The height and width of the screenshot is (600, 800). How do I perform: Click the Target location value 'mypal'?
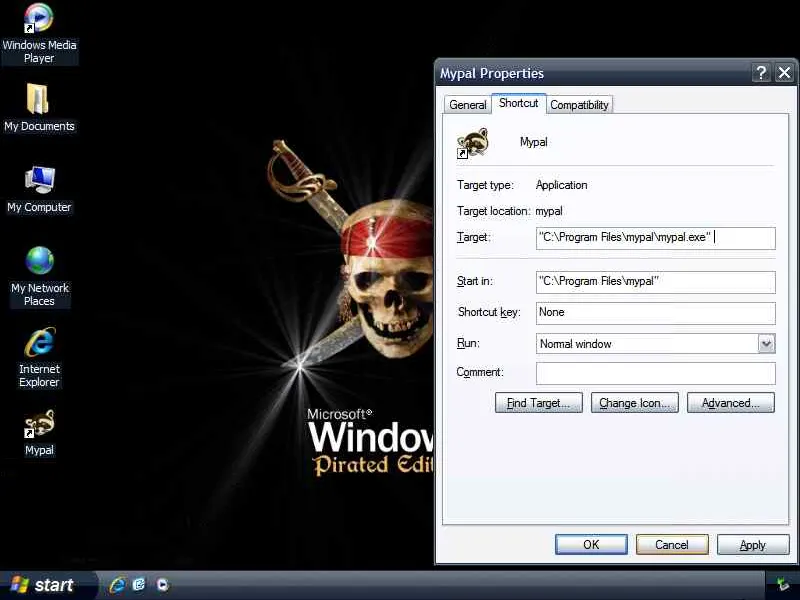click(x=549, y=211)
